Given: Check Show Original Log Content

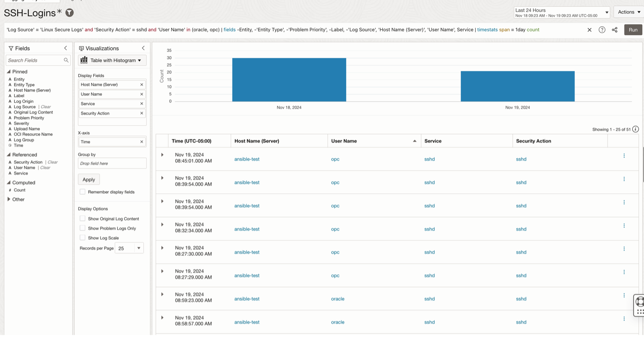Looking at the screenshot, I should [x=82, y=219].
